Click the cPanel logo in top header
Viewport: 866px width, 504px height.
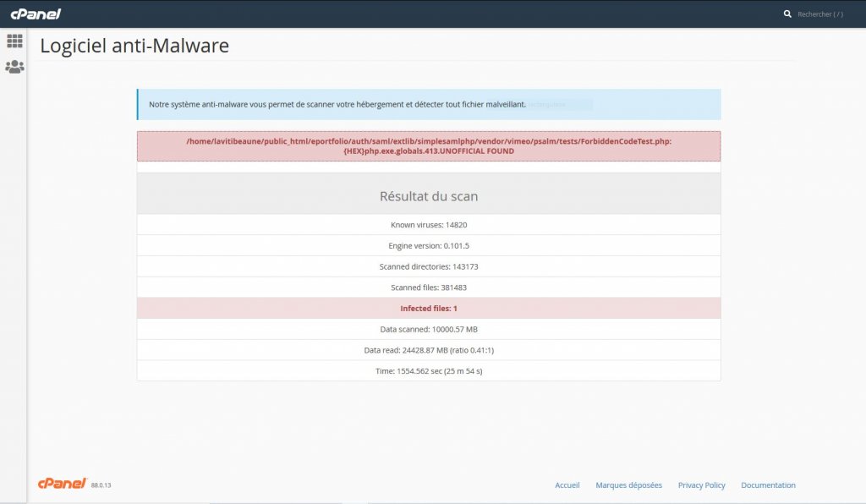(36, 14)
